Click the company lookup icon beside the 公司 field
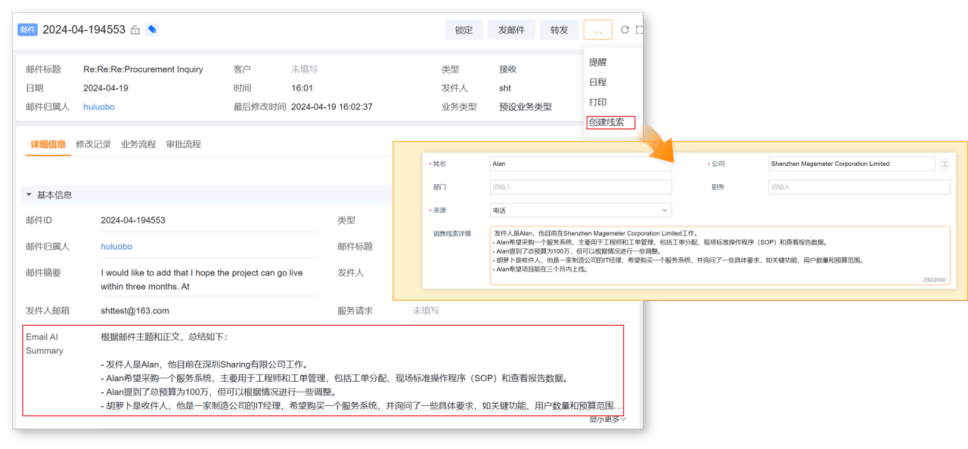 click(945, 164)
